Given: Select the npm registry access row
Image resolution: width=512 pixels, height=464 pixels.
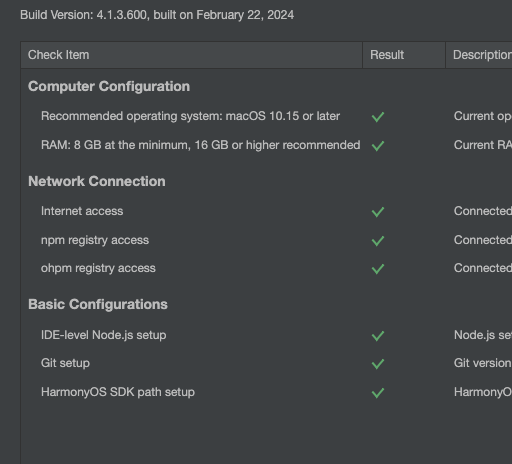Looking at the screenshot, I should coord(266,240).
